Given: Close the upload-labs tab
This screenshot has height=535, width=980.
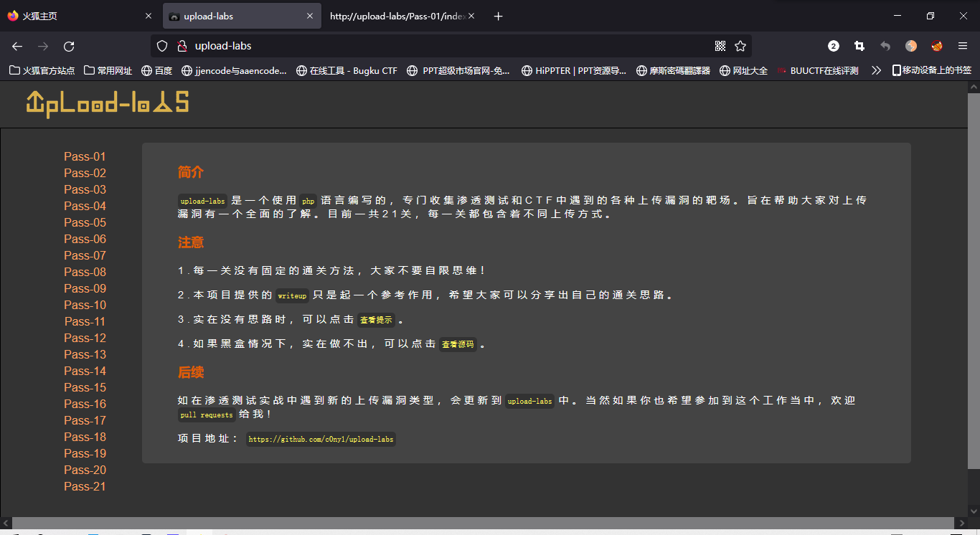Looking at the screenshot, I should (310, 16).
